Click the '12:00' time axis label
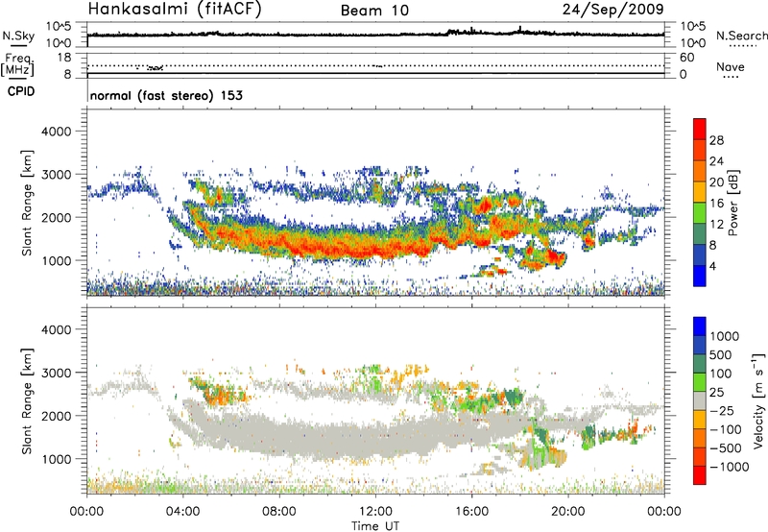This screenshot has height=532, width=768. [375, 512]
